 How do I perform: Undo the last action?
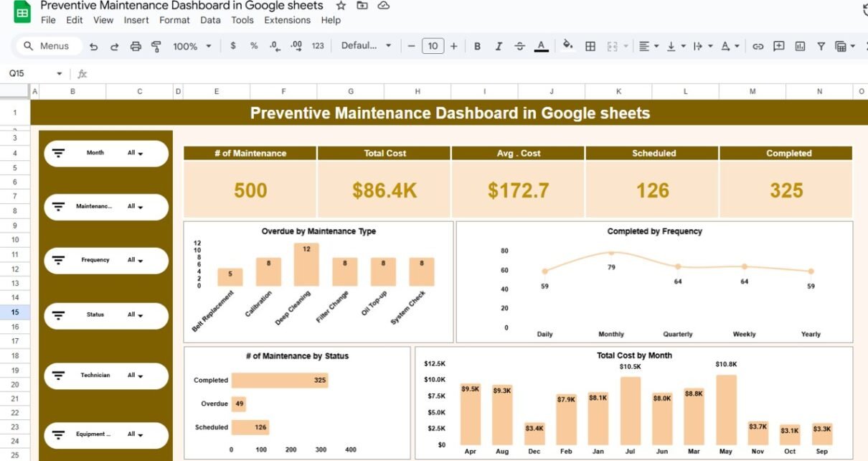[93, 46]
